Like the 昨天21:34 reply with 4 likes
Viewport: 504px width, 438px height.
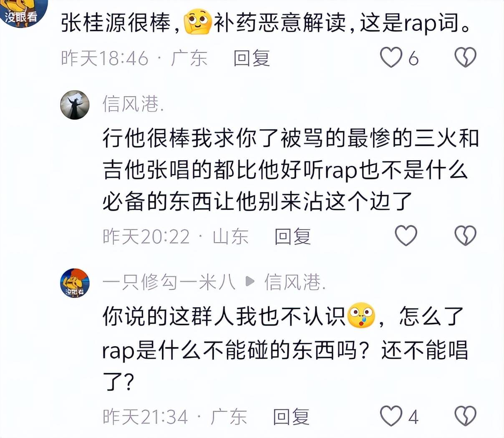[x=391, y=416]
